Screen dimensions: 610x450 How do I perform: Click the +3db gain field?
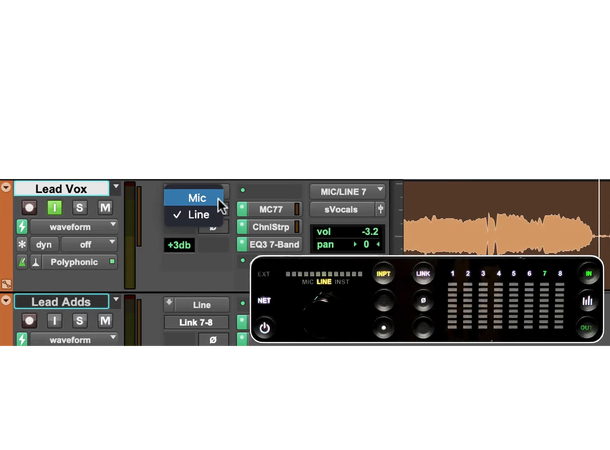(x=179, y=245)
